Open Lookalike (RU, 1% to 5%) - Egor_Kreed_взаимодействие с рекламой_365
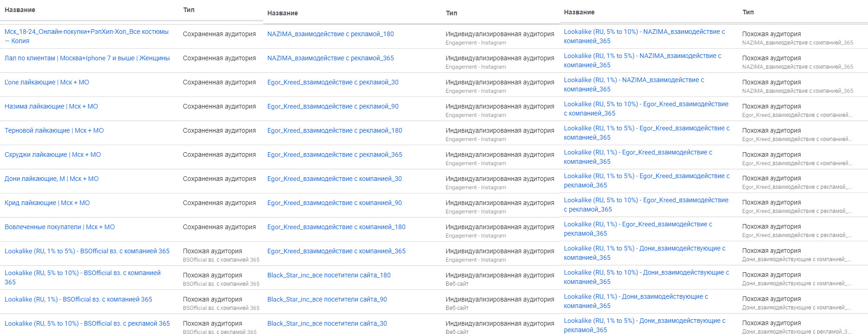868x334 pixels. [647, 180]
